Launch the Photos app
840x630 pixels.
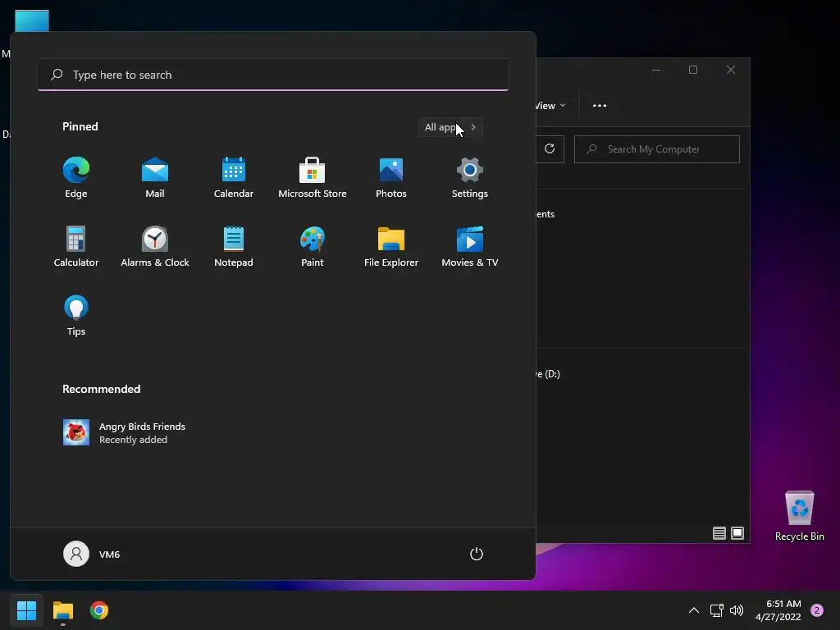pos(391,178)
